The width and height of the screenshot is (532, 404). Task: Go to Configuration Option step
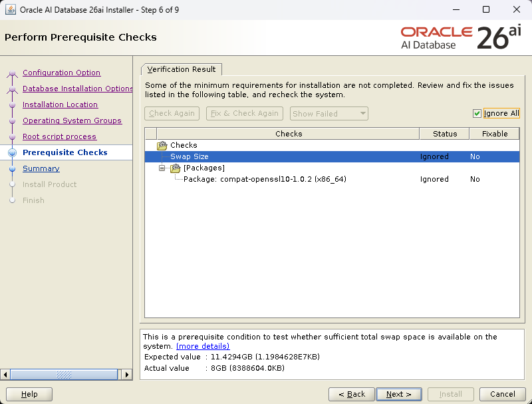(61, 73)
